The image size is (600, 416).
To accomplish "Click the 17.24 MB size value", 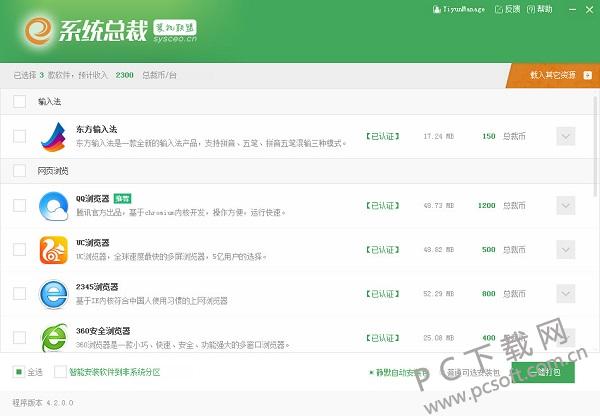I will point(439,136).
